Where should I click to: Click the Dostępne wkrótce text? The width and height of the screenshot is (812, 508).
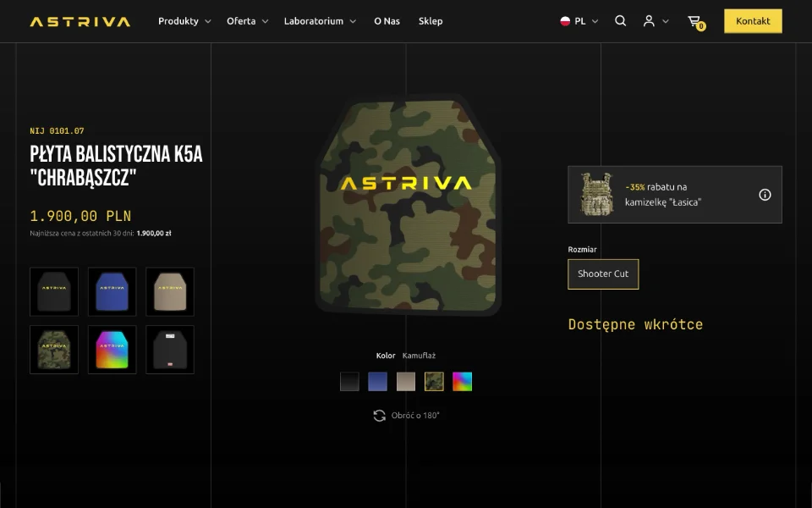point(635,324)
